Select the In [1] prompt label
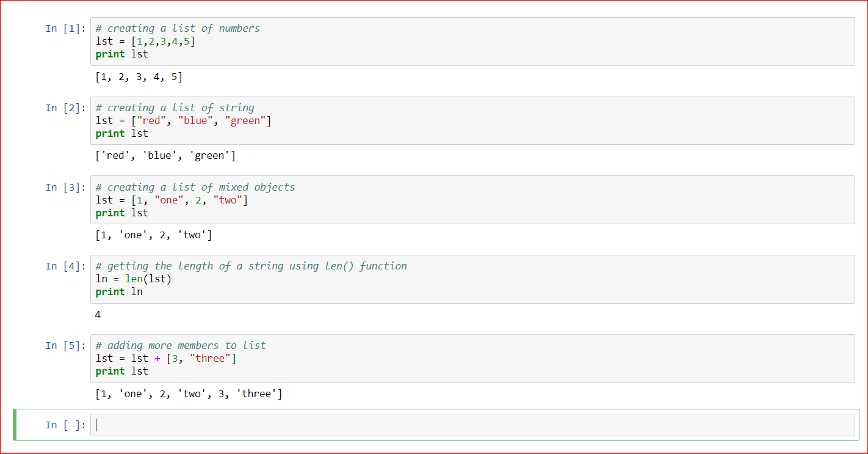Screen dimensions: 868x454 66,28
